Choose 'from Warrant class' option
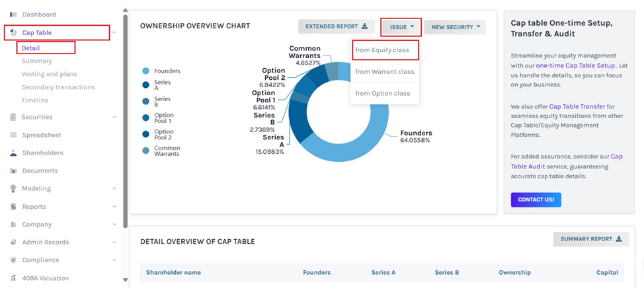The height and width of the screenshot is (288, 644). (384, 72)
